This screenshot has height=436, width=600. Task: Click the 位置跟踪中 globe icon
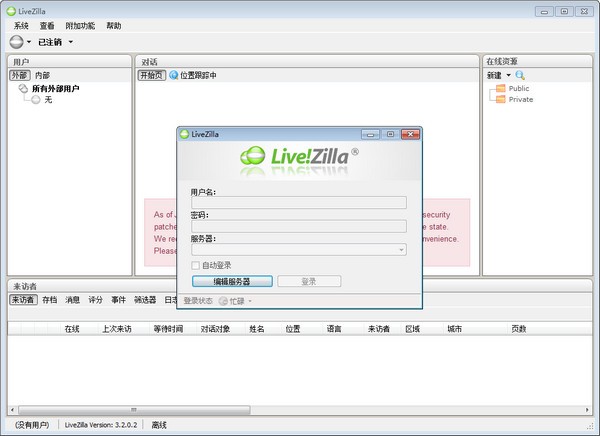173,75
